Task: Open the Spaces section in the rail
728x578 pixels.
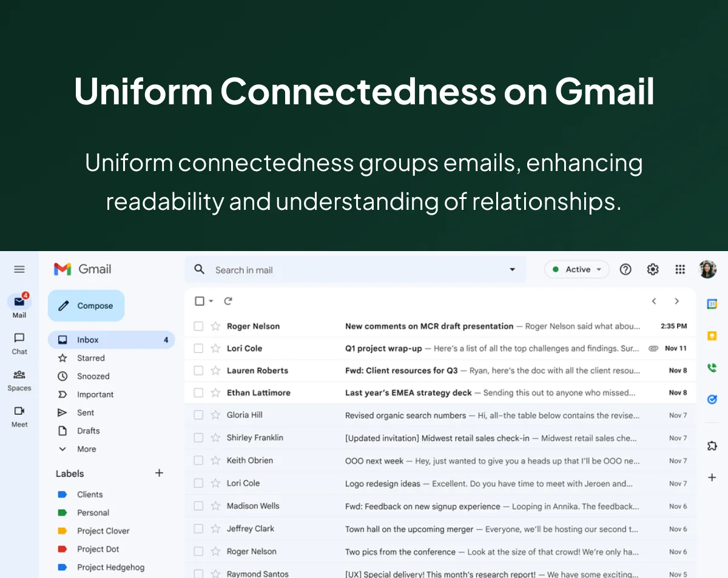Action: tap(19, 380)
